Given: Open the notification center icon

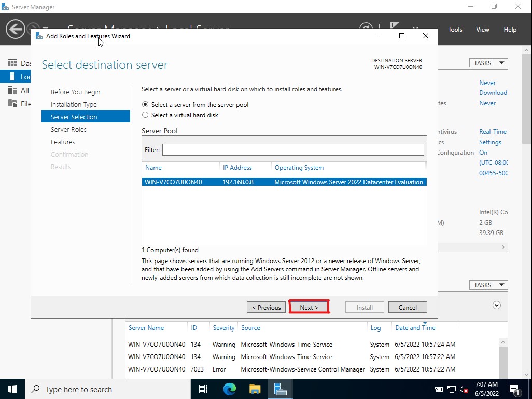Looking at the screenshot, I should click(x=515, y=389).
